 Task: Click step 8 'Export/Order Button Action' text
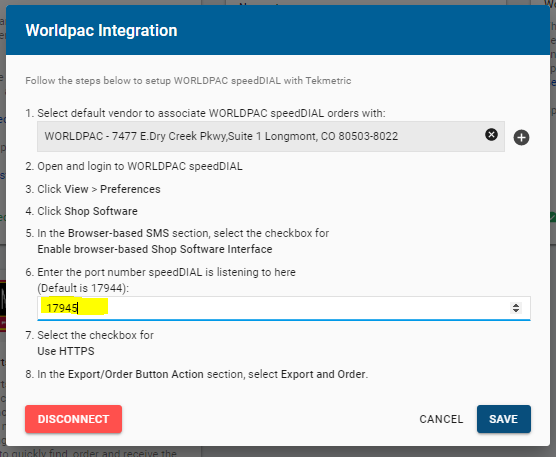(136, 374)
